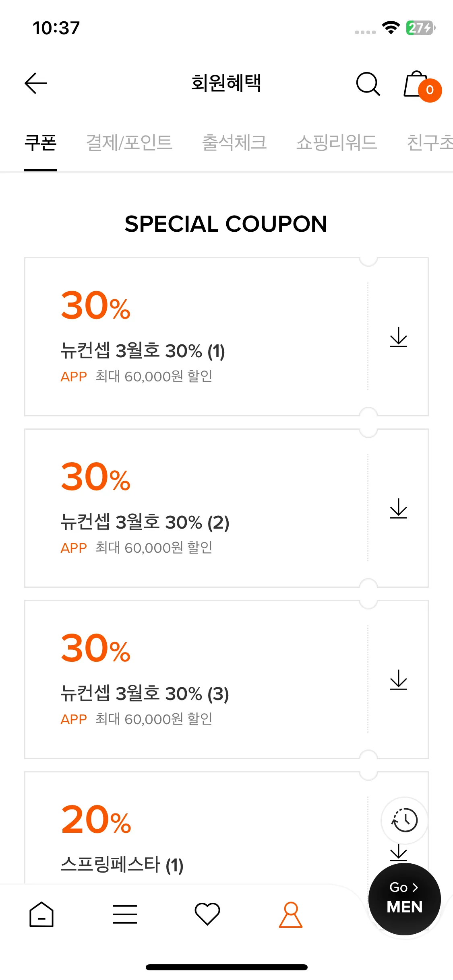Go to home via bottom bar icon
The image size is (453, 980).
[x=41, y=914]
